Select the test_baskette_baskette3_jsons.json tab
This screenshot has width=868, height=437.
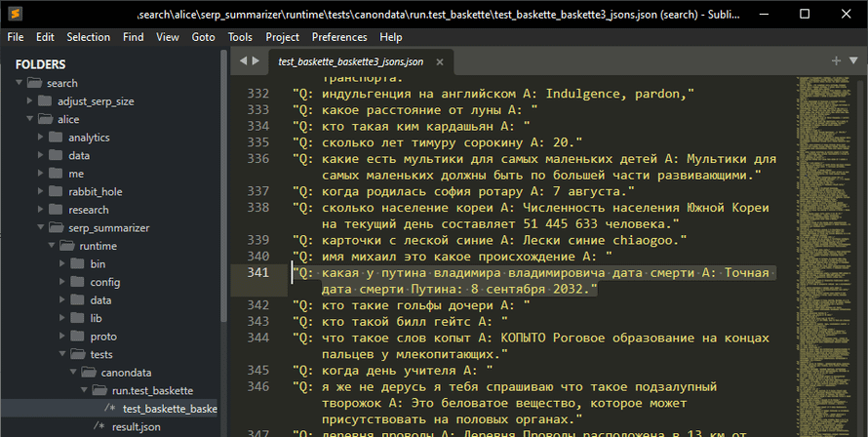pos(351,62)
